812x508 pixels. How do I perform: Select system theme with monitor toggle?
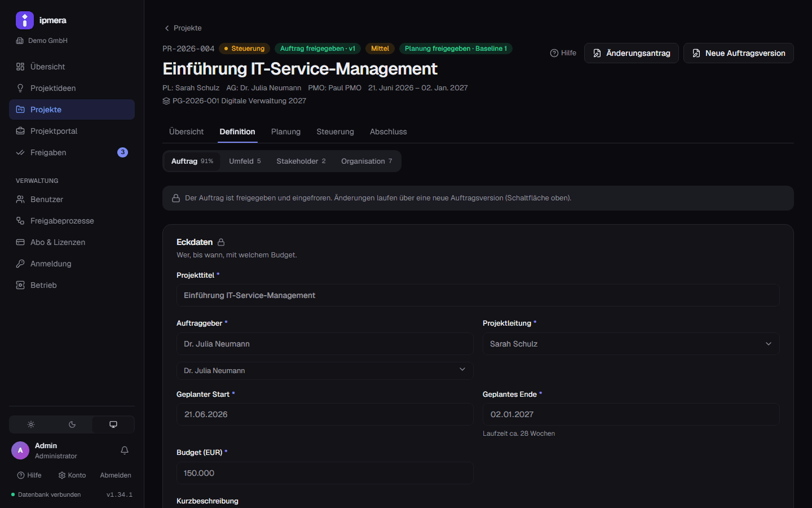(113, 424)
